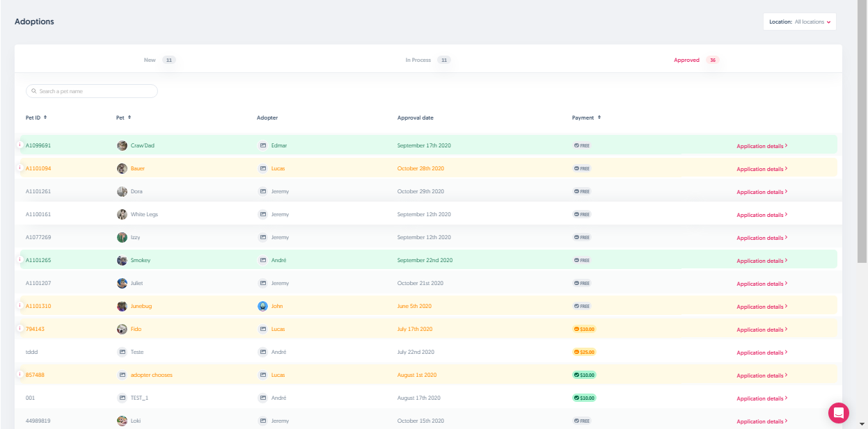Click the green $10.00 paid badge for TEST_1
Image resolution: width=868 pixels, height=429 pixels.
pyautogui.click(x=584, y=398)
